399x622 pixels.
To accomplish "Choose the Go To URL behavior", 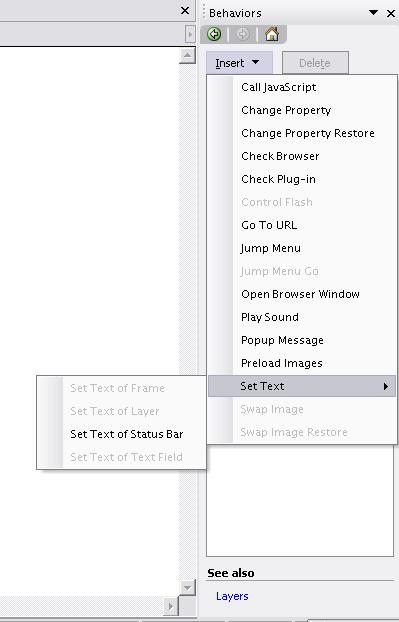I will 269,225.
